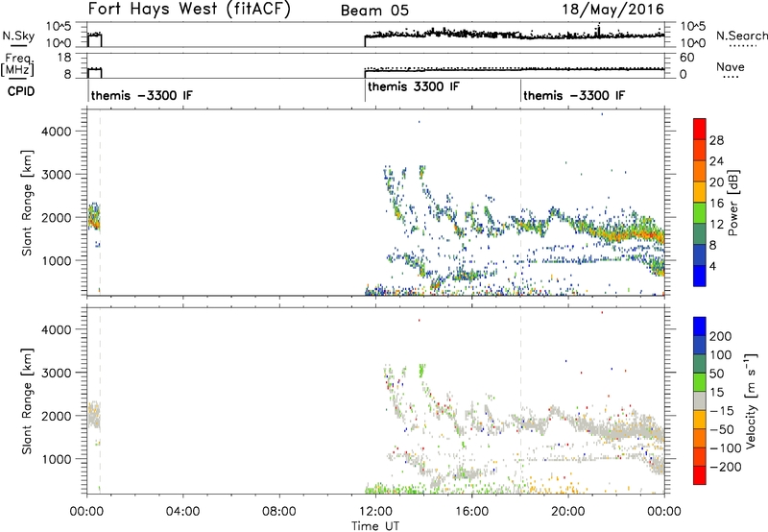Click the '10^5' left noise axis label
Viewport: 768px width, 532px height.
[59, 26]
